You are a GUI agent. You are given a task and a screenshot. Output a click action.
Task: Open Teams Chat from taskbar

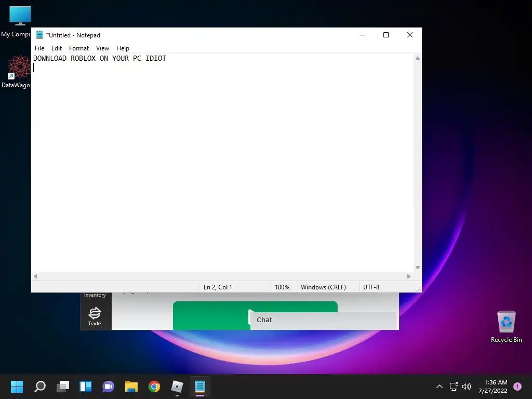click(108, 387)
